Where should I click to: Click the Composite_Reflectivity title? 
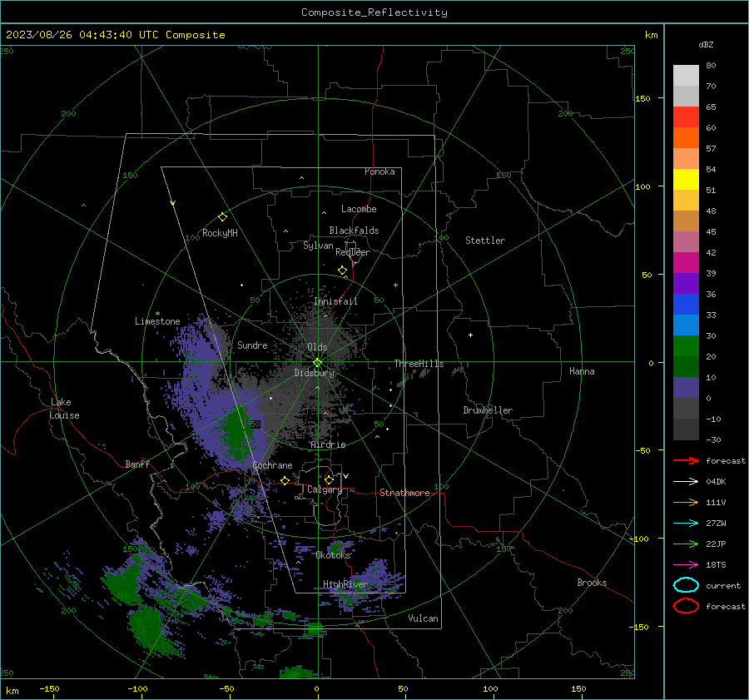374,12
